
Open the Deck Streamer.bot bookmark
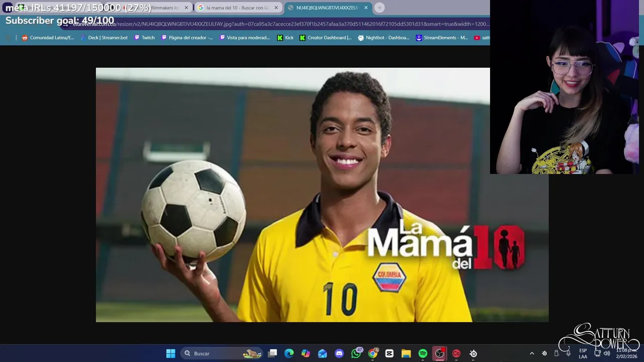click(x=104, y=38)
